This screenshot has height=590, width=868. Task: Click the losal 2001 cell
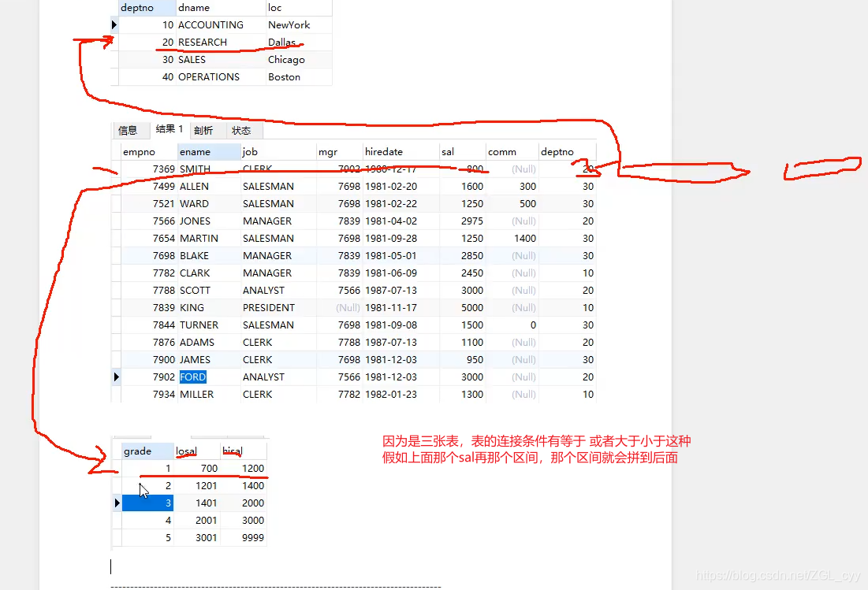[197, 521]
